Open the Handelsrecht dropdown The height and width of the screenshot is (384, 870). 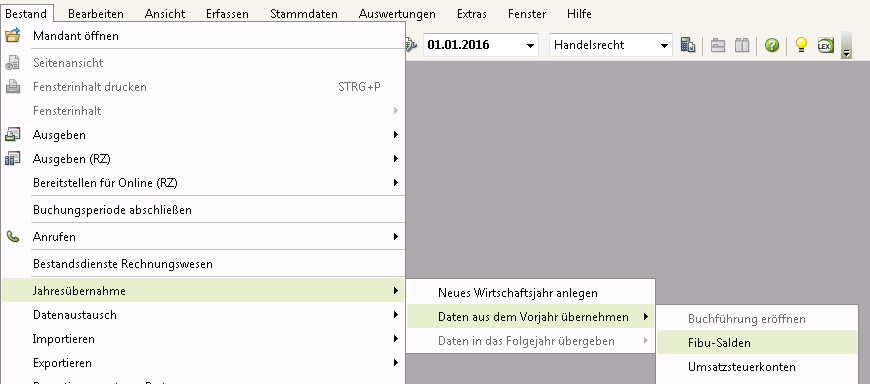point(664,46)
